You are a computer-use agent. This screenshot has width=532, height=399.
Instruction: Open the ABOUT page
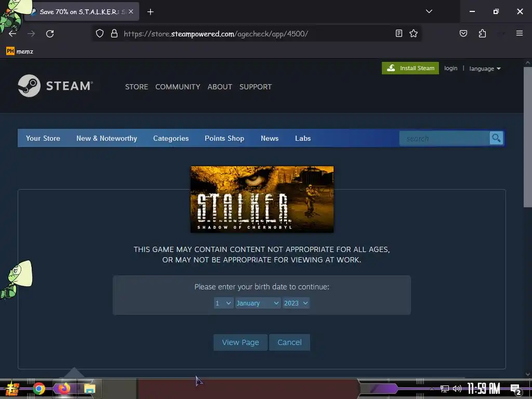click(x=220, y=87)
